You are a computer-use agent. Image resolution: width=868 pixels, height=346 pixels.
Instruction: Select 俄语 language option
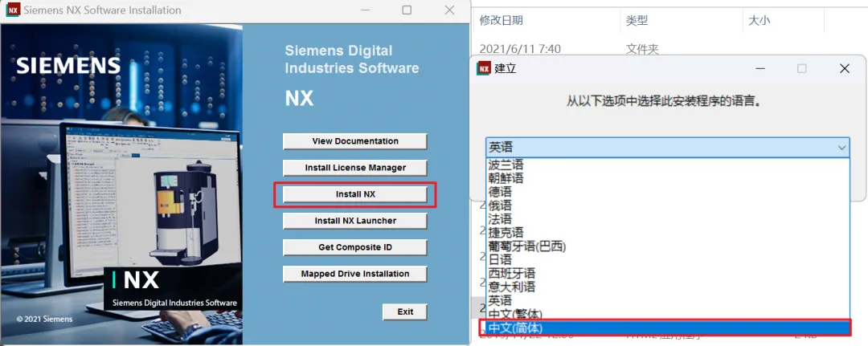pos(668,205)
